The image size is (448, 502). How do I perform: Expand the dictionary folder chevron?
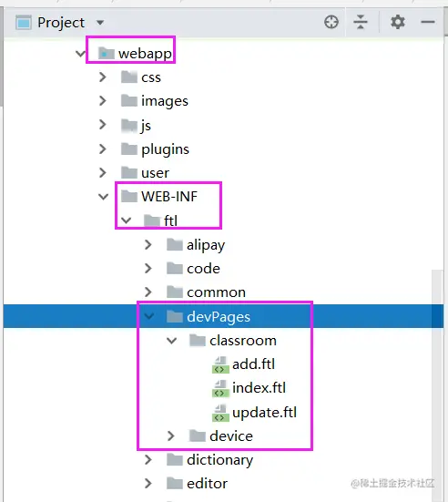coord(148,460)
